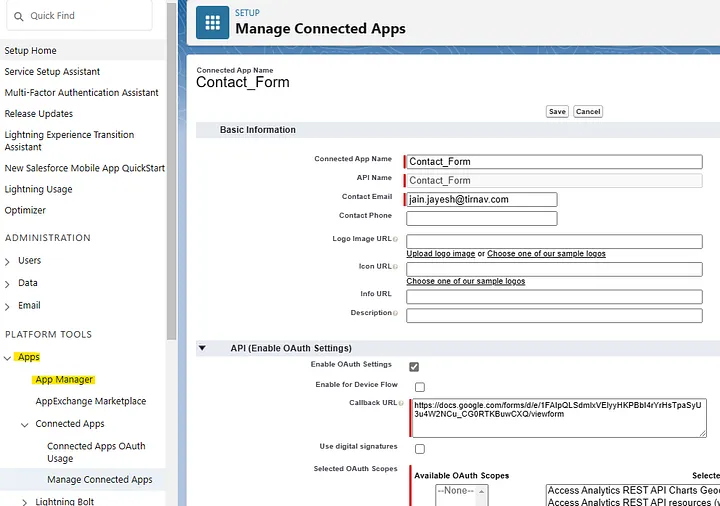This screenshot has width=720, height=506.
Task: Open Multi-Factor Authentication Assistant
Action: tap(81, 93)
